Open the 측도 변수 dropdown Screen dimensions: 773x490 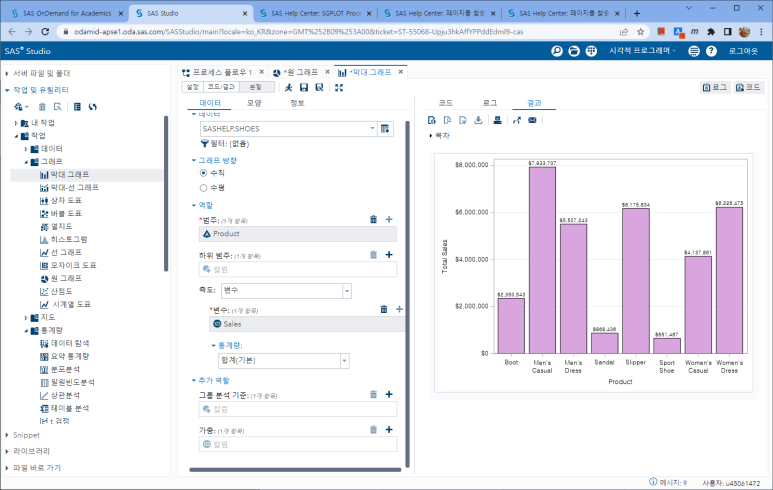click(x=347, y=291)
